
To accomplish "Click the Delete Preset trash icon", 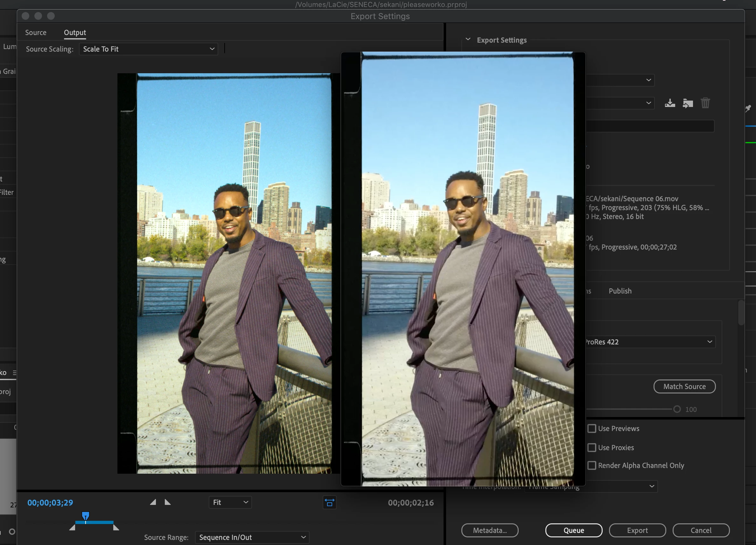I will (705, 103).
